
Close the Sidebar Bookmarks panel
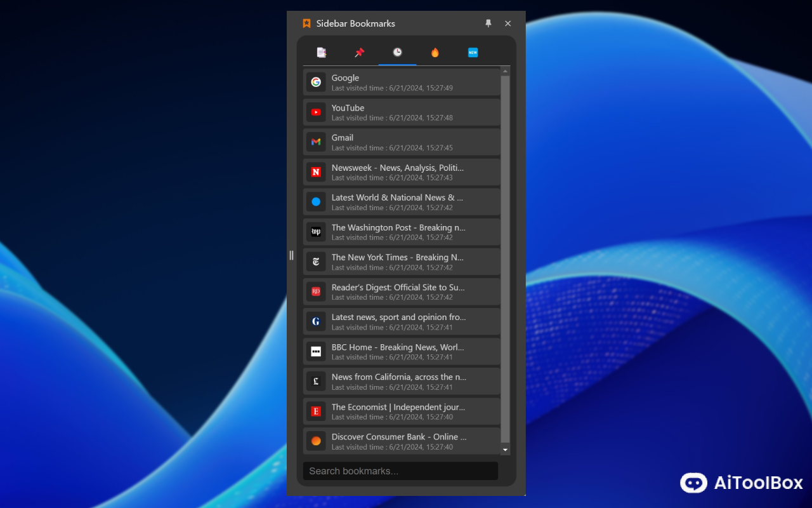click(x=507, y=23)
